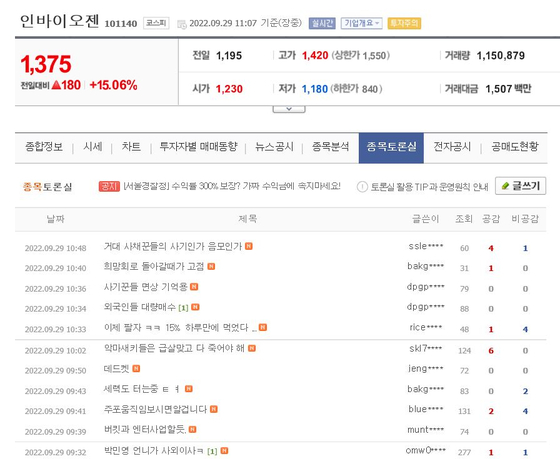
Task: Open post 박민영 언니가 사외이사
Action: 154,451
